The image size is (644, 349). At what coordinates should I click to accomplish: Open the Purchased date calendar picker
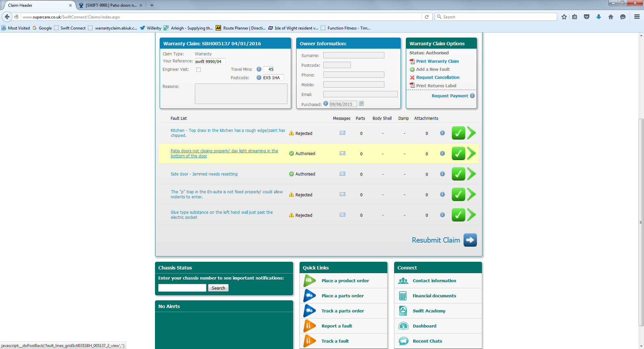pyautogui.click(x=361, y=104)
